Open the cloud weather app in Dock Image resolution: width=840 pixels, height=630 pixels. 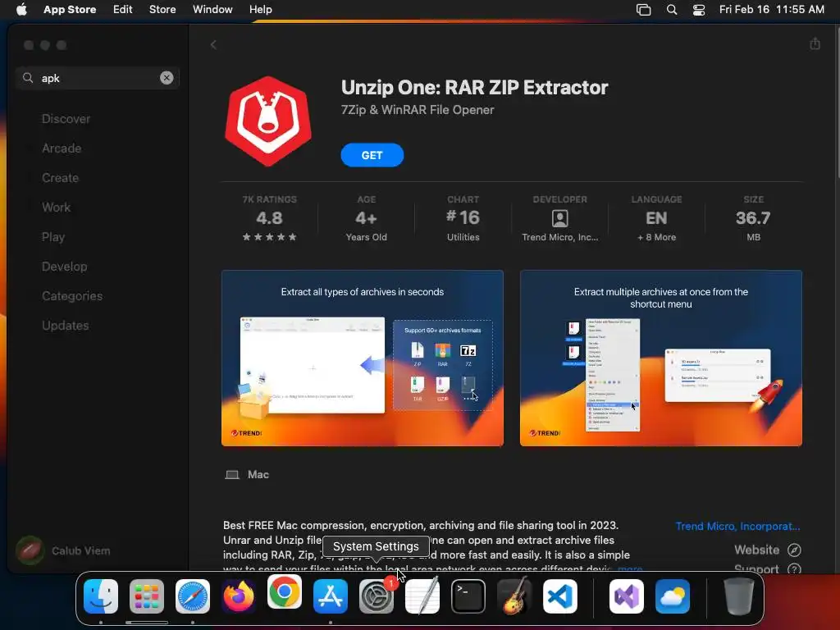click(x=673, y=596)
